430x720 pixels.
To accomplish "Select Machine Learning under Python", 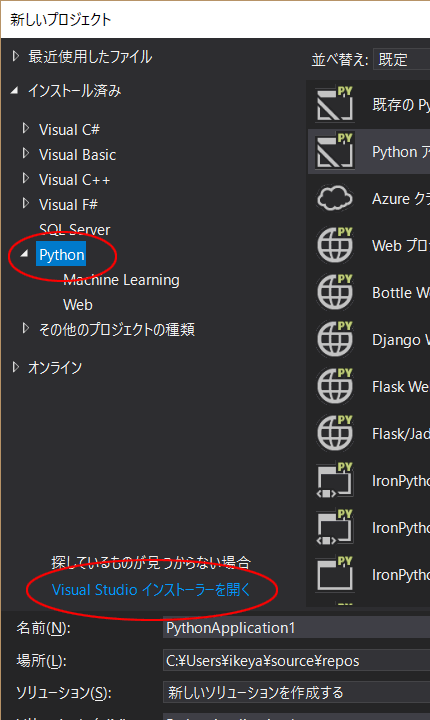I will pos(121,280).
